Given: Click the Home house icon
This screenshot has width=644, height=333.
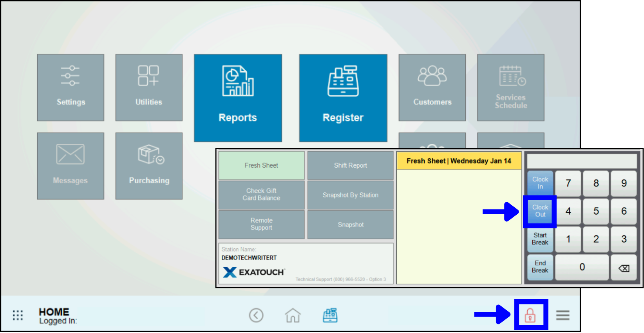Looking at the screenshot, I should coord(293,315).
